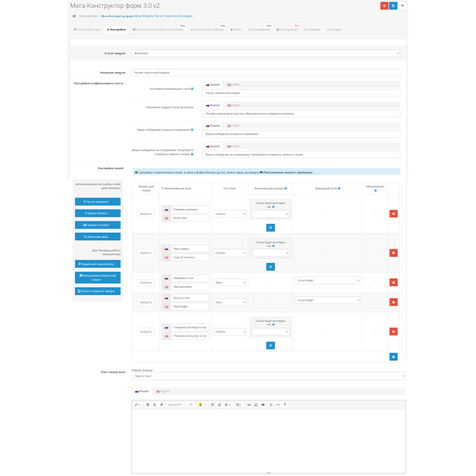Toggle required checkbox for 'Размеры кирпича'
The image size is (476, 476).
(x=375, y=213)
